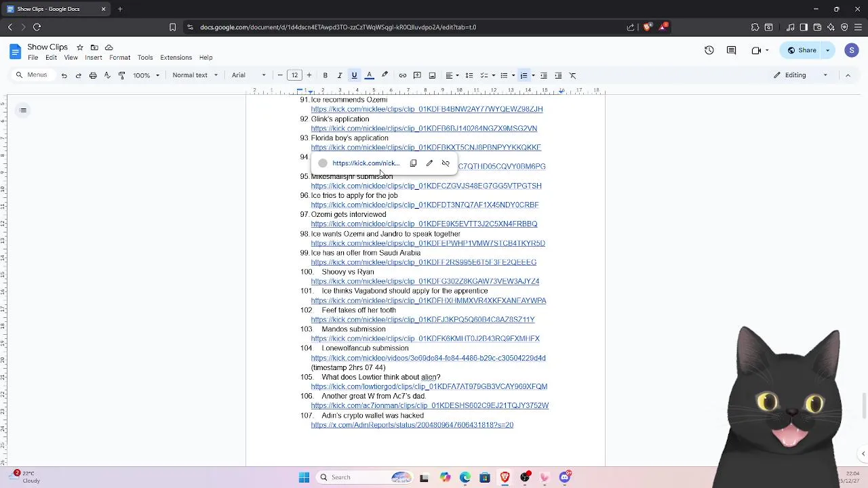
Task: Open Adin crypto wallet x.com link
Action: tap(412, 425)
